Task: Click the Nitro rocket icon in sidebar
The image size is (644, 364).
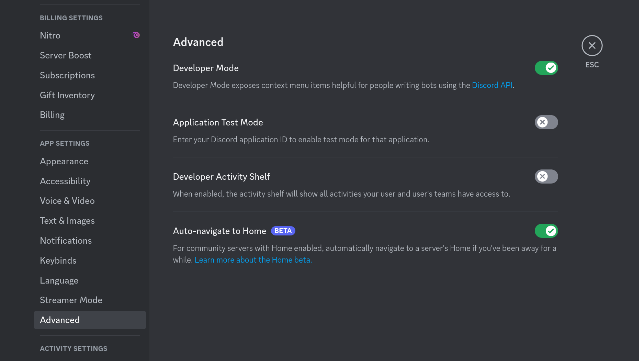Action: pos(135,35)
